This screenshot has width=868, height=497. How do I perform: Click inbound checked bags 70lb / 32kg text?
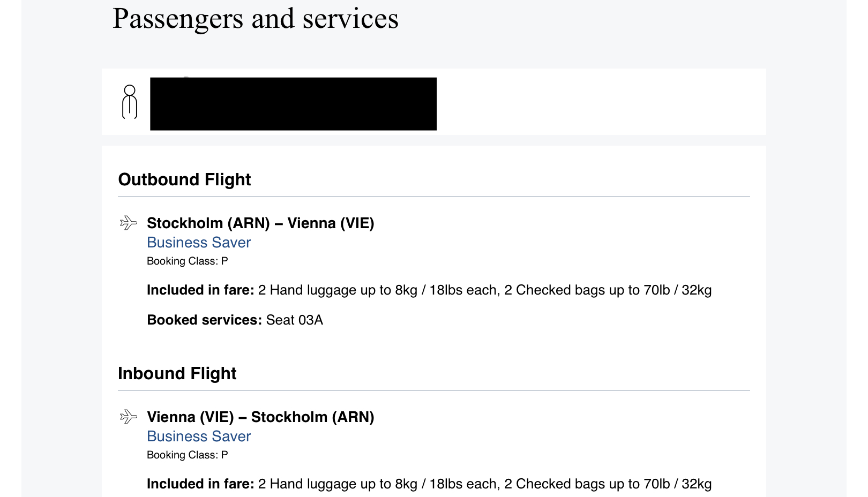point(608,484)
